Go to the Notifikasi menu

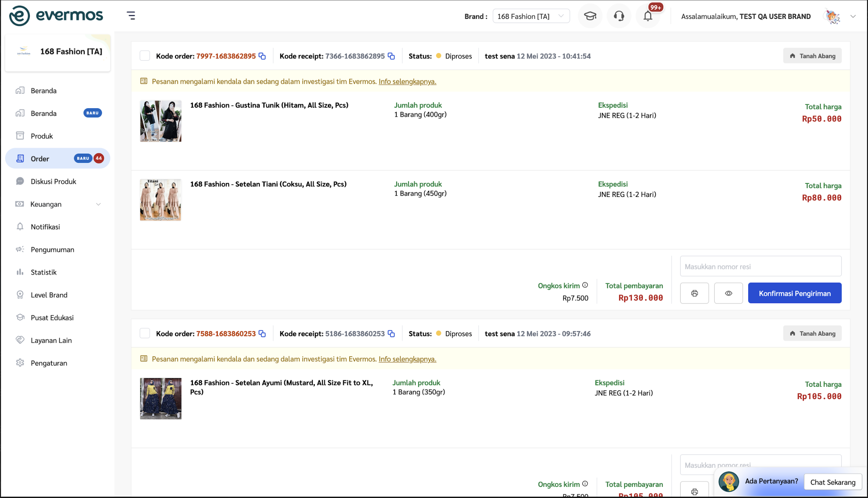57,227
